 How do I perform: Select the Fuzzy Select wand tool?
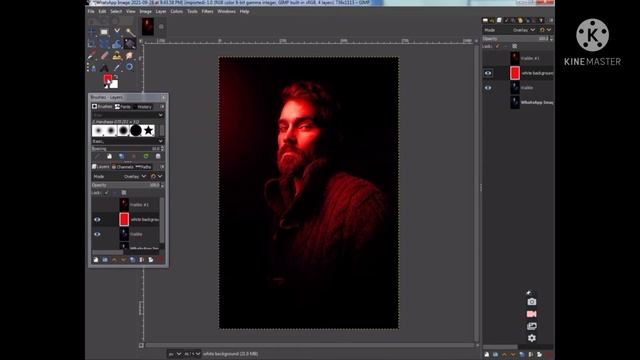(131, 31)
